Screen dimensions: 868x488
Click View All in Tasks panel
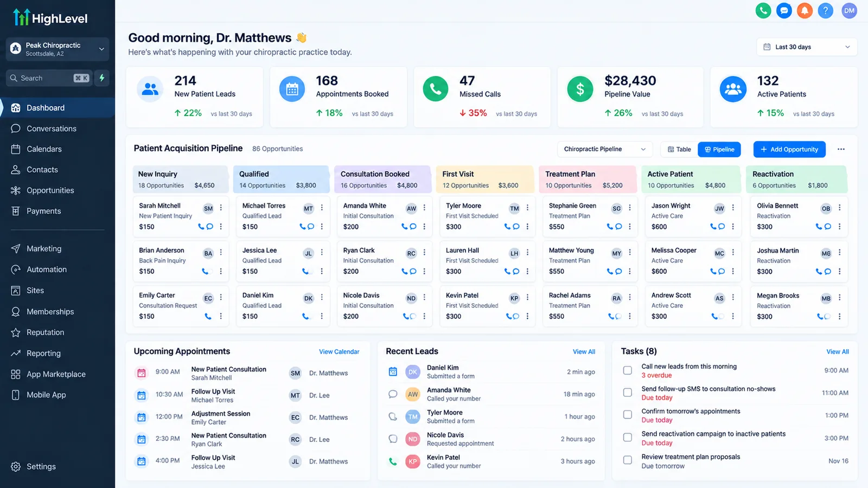(x=838, y=352)
